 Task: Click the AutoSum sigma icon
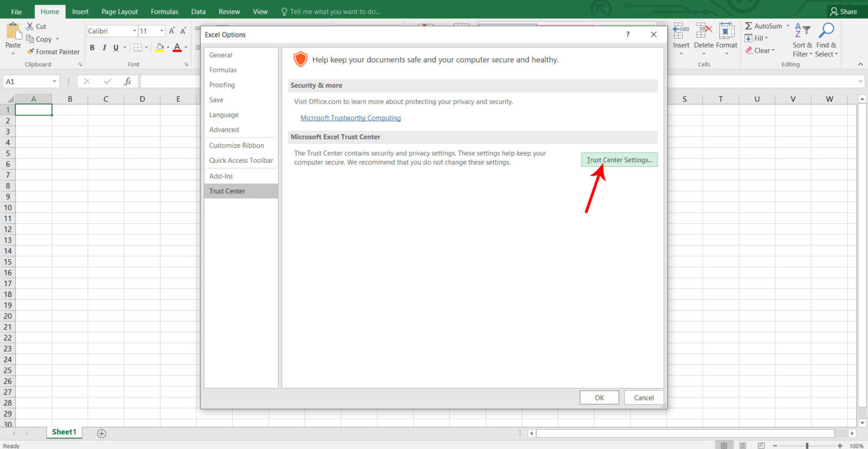point(748,26)
